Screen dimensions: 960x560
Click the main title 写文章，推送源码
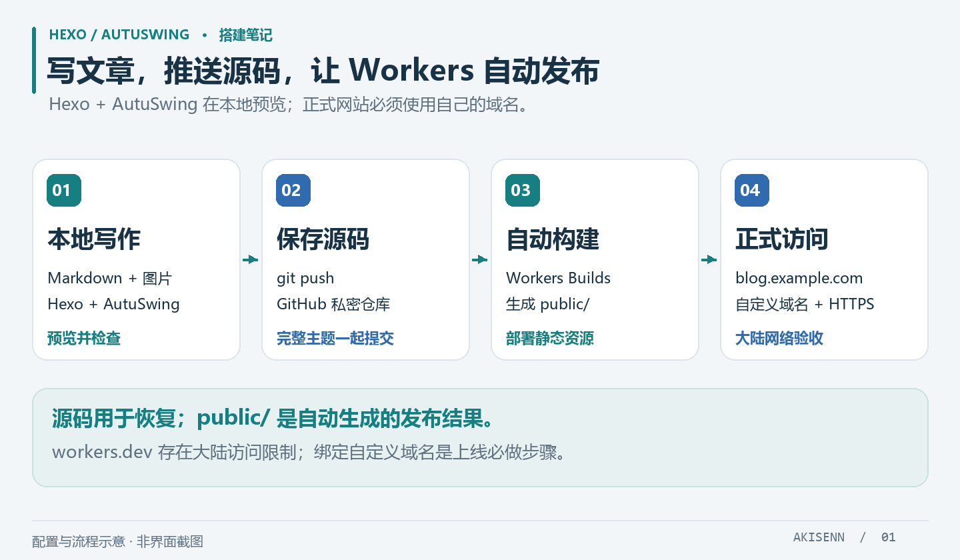(x=323, y=70)
